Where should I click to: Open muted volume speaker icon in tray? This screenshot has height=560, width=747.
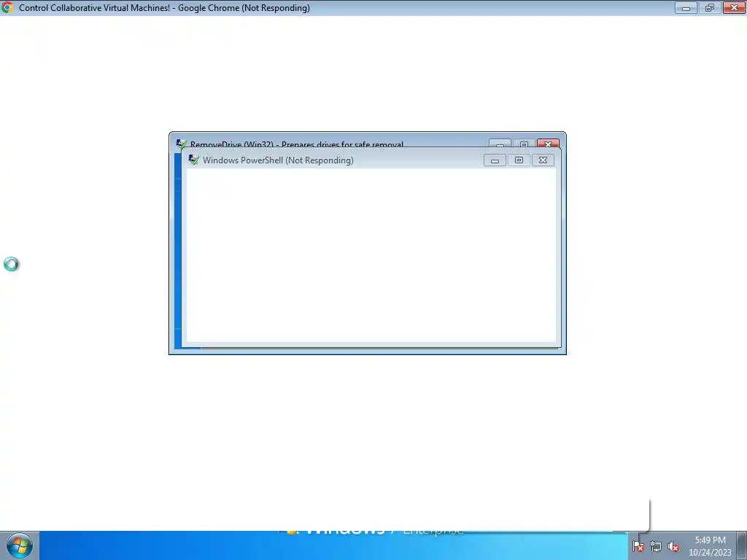tap(673, 546)
